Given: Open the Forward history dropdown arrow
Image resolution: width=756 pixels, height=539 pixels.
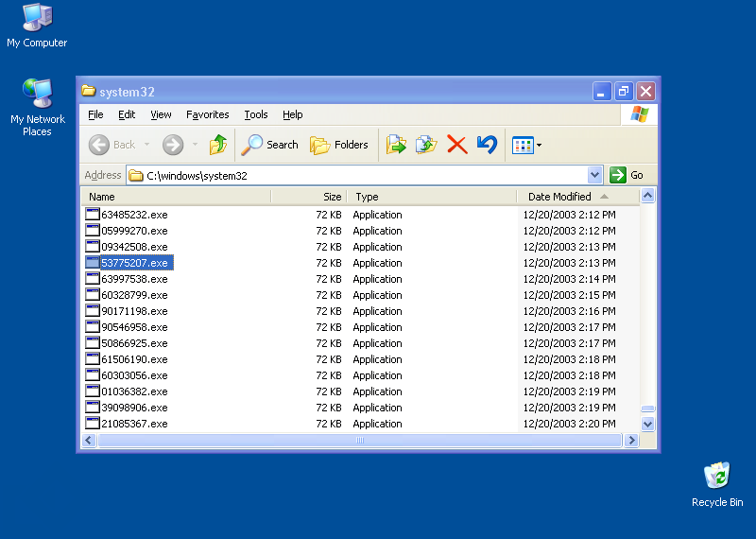Looking at the screenshot, I should [195, 145].
